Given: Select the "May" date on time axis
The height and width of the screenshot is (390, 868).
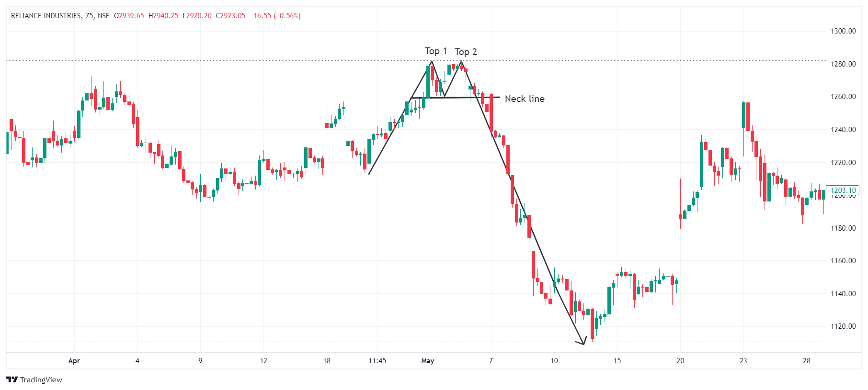Looking at the screenshot, I should (427, 361).
